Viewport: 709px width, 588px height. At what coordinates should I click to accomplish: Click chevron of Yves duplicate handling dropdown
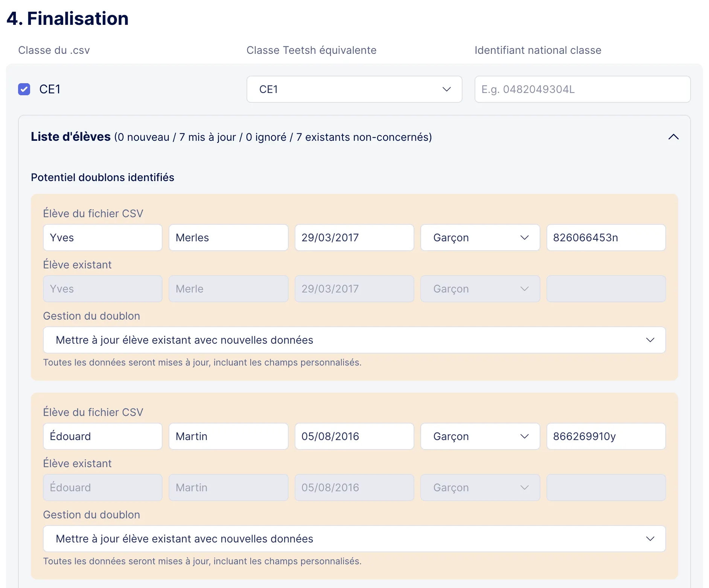click(x=650, y=340)
